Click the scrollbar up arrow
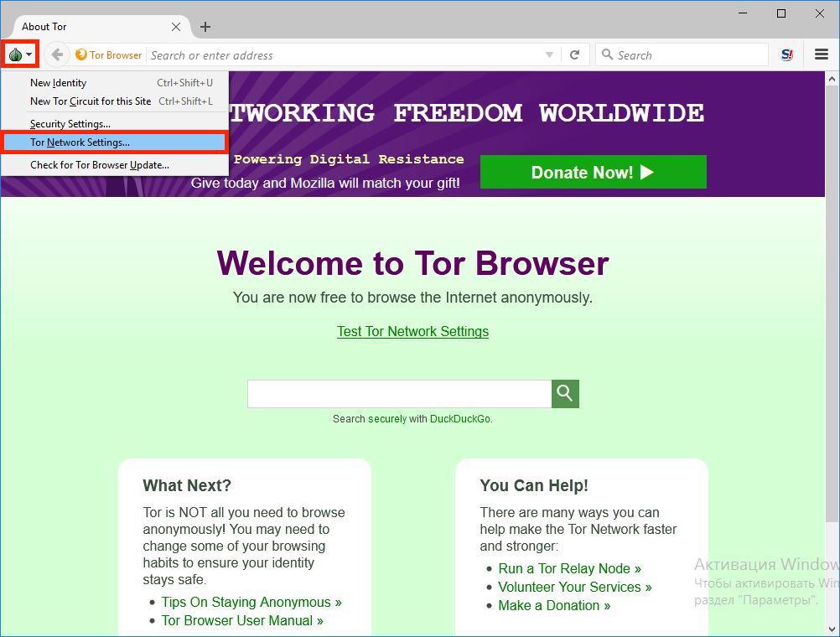The image size is (840, 637). (832, 80)
